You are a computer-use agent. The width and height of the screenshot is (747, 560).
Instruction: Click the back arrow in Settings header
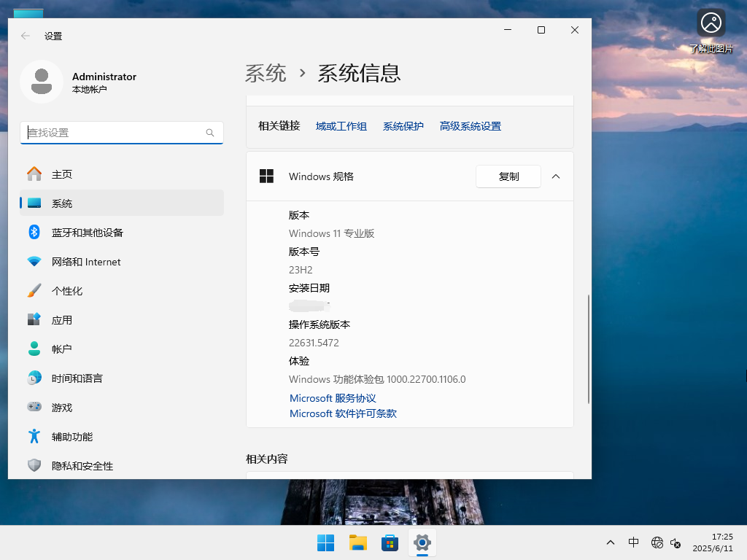pos(26,36)
